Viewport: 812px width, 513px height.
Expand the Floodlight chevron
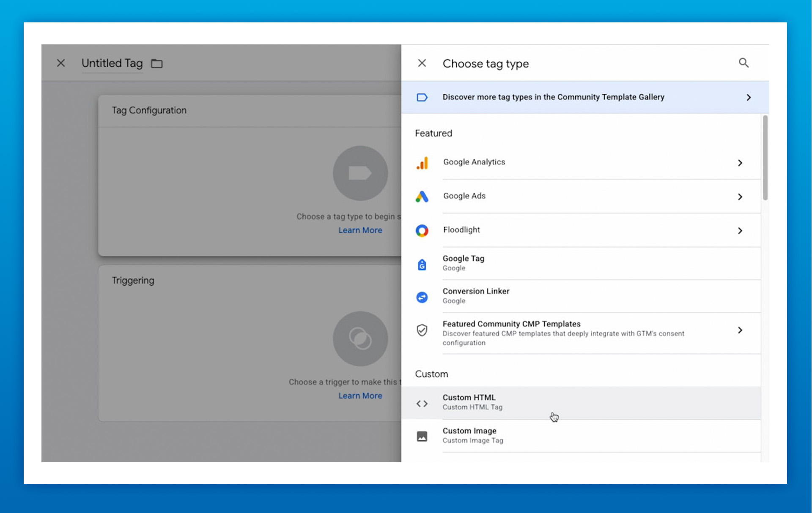pos(740,230)
